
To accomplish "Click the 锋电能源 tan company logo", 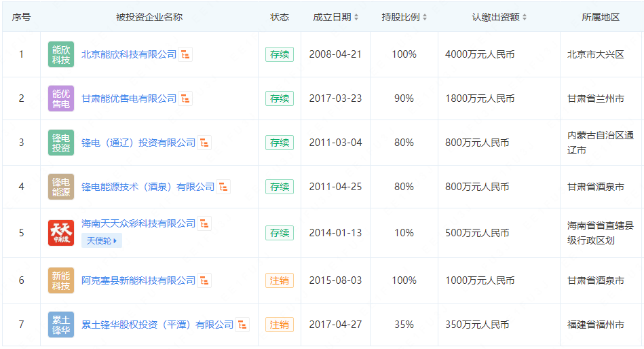I will click(x=61, y=187).
